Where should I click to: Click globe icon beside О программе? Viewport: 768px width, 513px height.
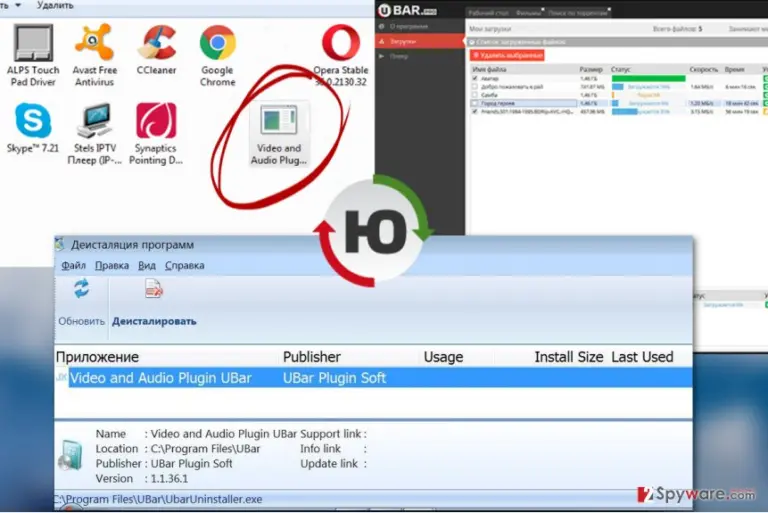[x=382, y=26]
